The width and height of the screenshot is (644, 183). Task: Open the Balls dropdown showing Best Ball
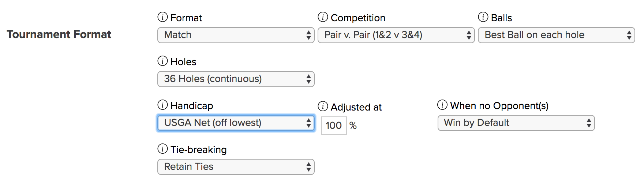557,35
